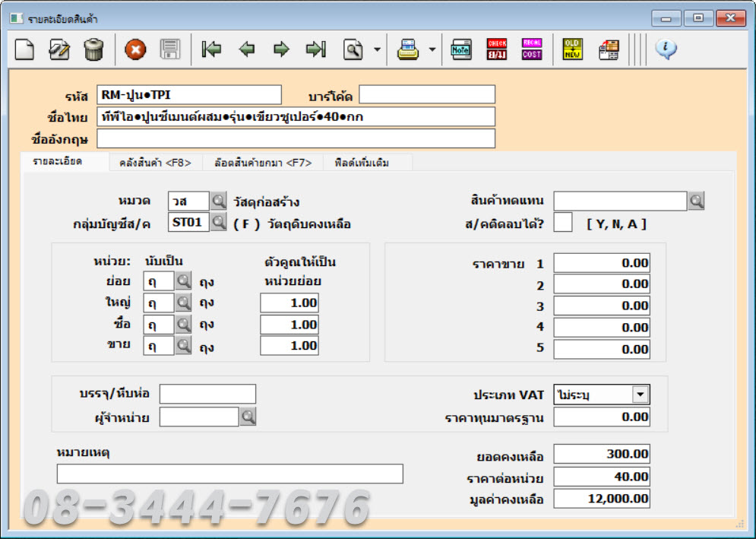Expand search icon dropdown arrow
This screenshot has width=756, height=539.
point(377,49)
